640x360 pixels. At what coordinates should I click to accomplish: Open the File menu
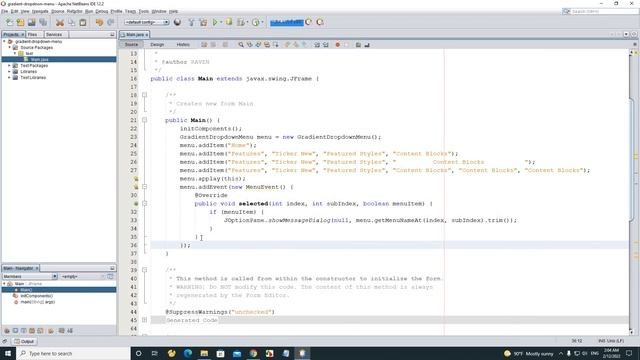4,11
